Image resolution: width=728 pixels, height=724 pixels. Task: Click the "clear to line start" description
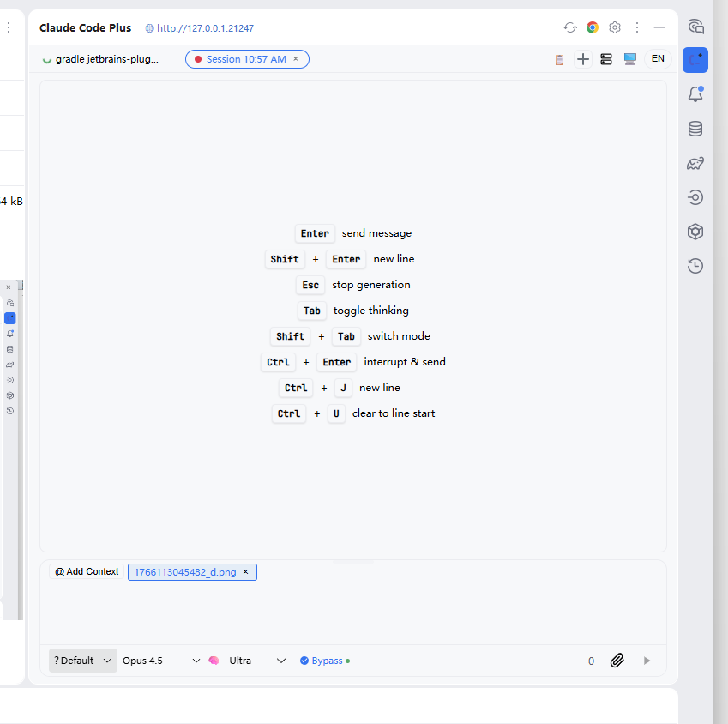(394, 413)
